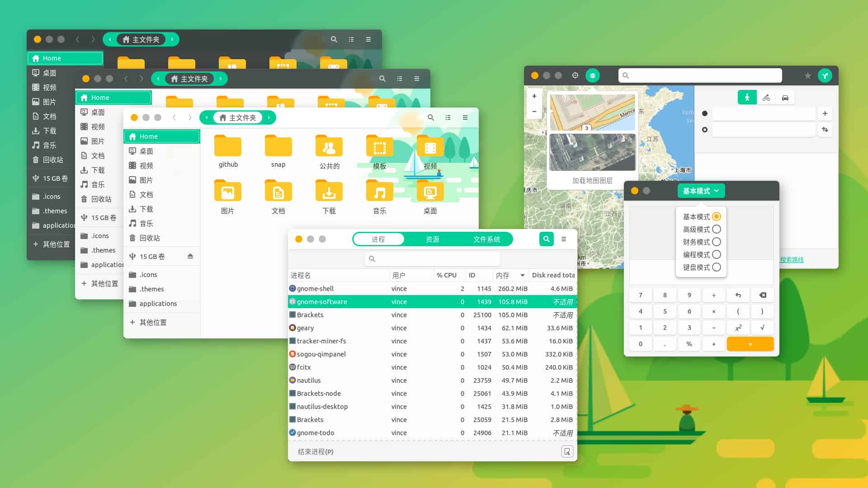Select street map layer thumbnail
This screenshot has height=488, width=868.
coord(593,113)
